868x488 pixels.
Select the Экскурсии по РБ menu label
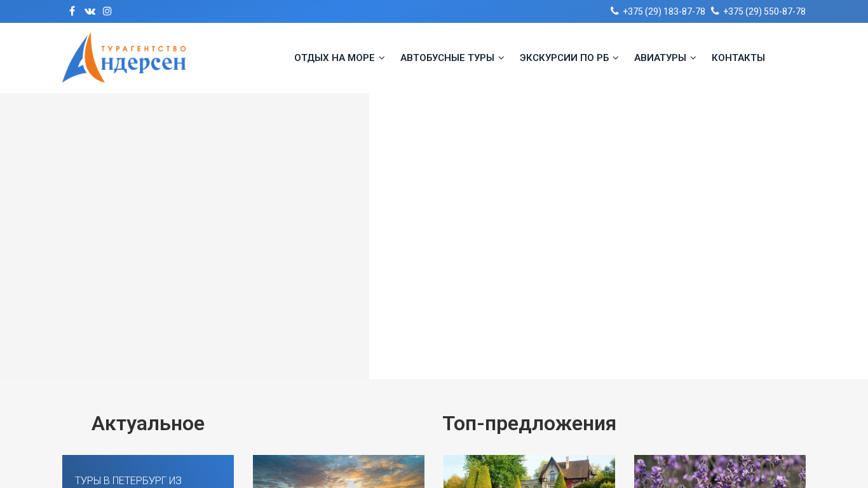[x=564, y=58]
